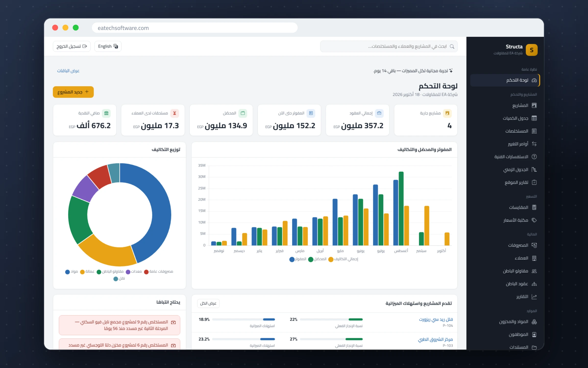Toggle مواد slice in donut legend
The height and width of the screenshot is (368, 588).
click(x=72, y=272)
